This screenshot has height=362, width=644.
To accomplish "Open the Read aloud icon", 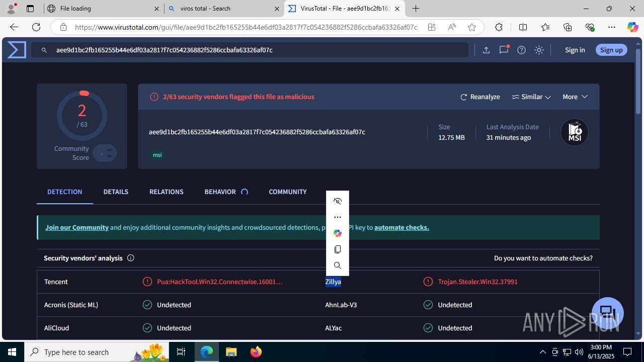I will click(x=452, y=27).
